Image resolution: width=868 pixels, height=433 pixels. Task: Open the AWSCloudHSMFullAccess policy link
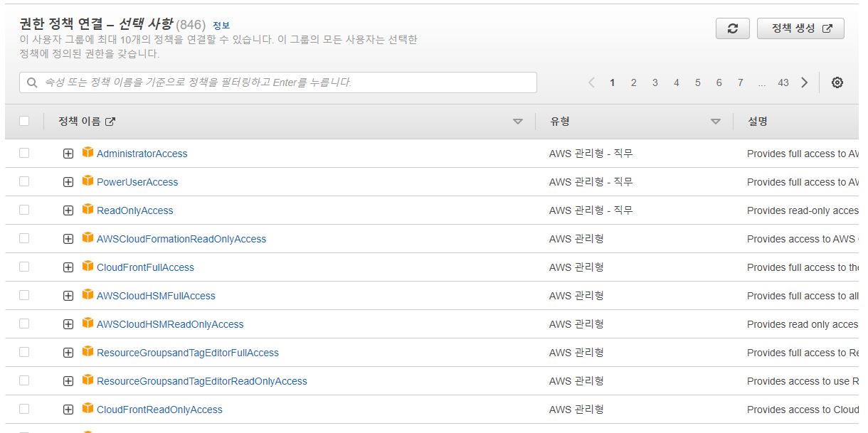156,296
